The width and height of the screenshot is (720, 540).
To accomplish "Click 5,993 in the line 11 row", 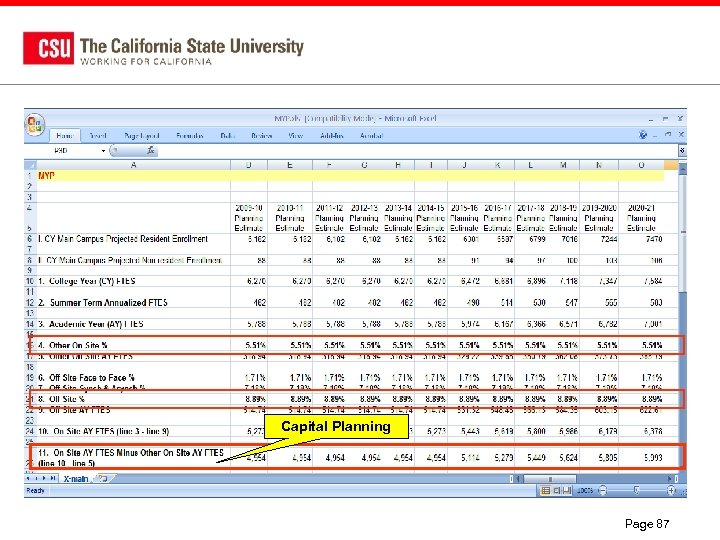I will click(653, 458).
